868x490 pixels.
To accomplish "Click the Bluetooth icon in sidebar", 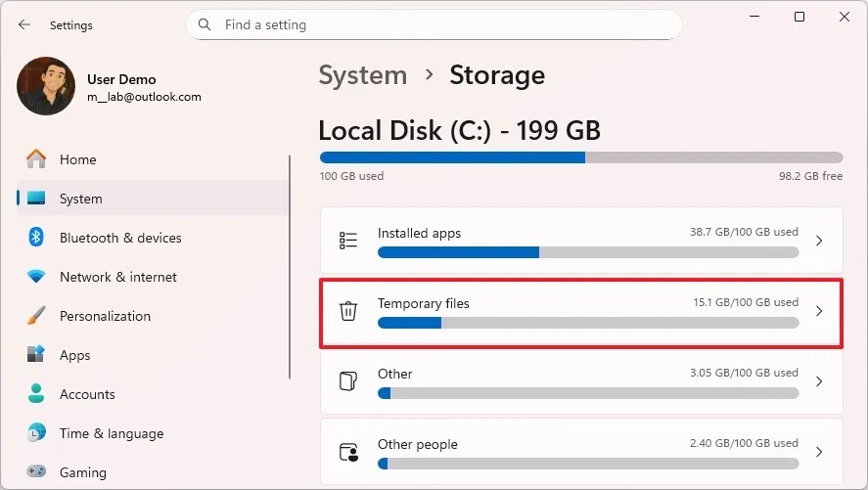I will [x=36, y=238].
